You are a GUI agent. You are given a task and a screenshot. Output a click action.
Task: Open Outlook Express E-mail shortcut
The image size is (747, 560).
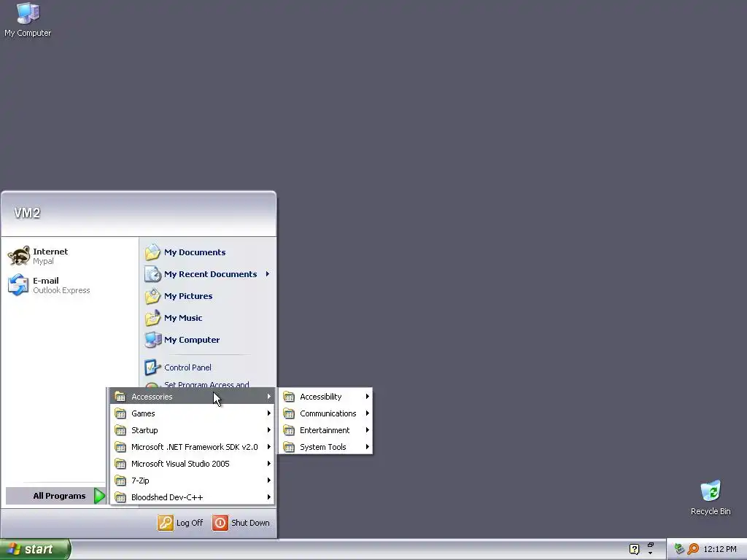[49, 285]
